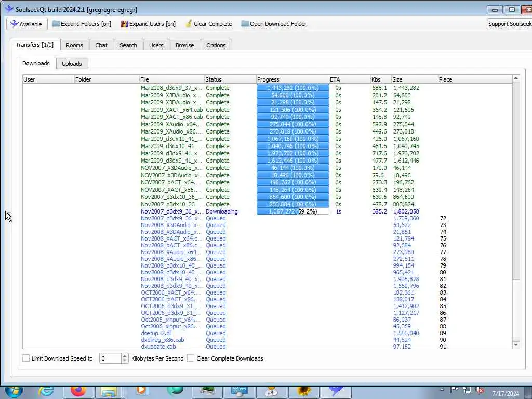Toggle Expand Folders in the toolbar
The image size is (532, 399).
click(82, 24)
